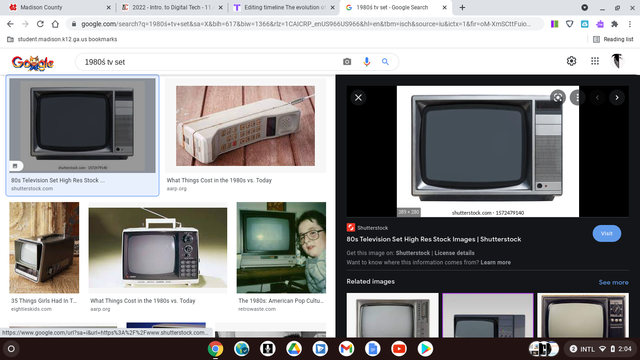Open Learn more link
Screen dimensions: 640x360
click(496, 262)
